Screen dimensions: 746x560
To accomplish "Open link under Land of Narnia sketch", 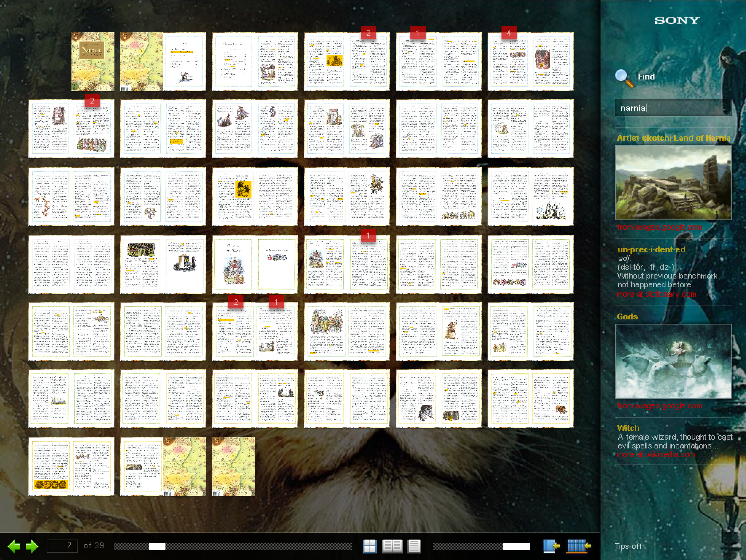I will 659,227.
